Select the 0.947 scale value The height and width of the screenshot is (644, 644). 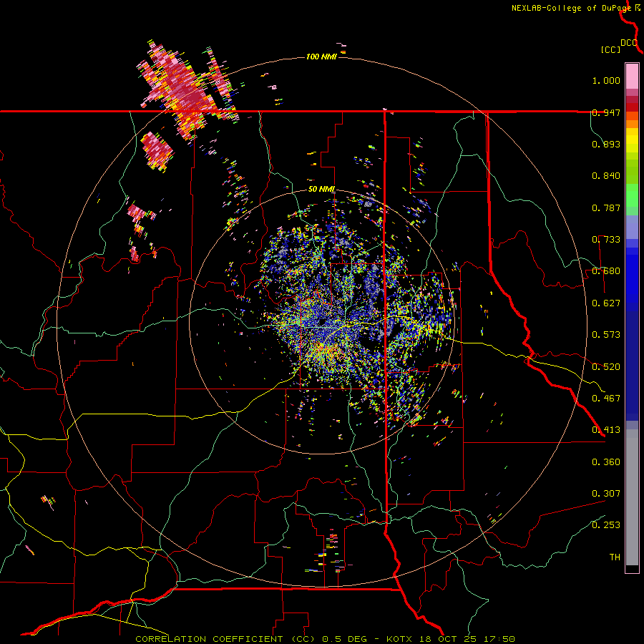pos(606,112)
